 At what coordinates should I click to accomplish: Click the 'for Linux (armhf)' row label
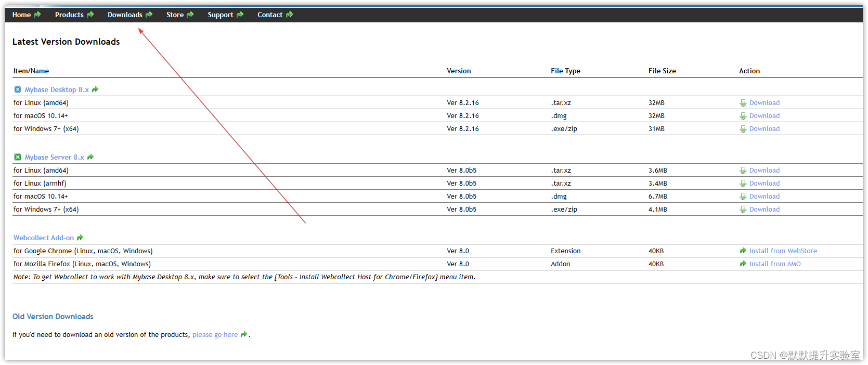coord(40,183)
